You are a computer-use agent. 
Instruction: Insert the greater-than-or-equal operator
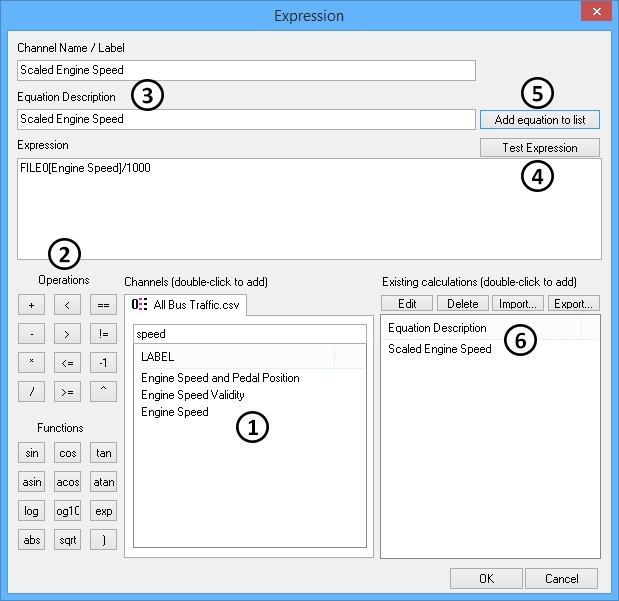point(67,391)
